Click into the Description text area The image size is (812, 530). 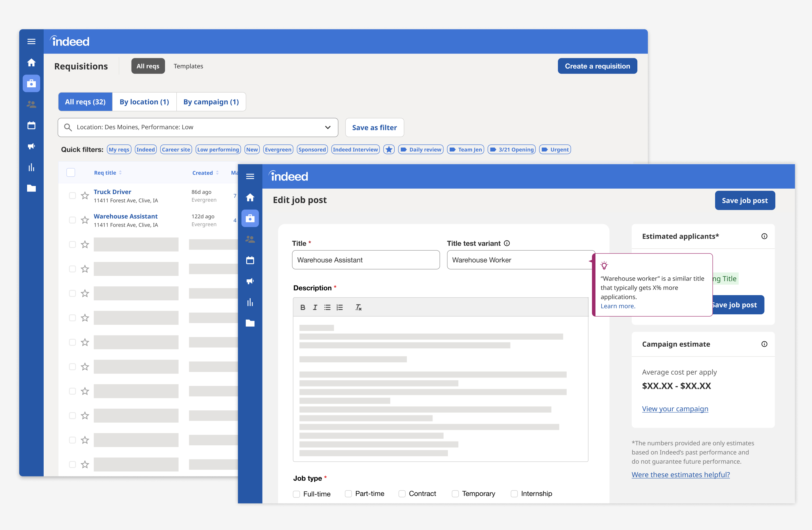point(440,389)
